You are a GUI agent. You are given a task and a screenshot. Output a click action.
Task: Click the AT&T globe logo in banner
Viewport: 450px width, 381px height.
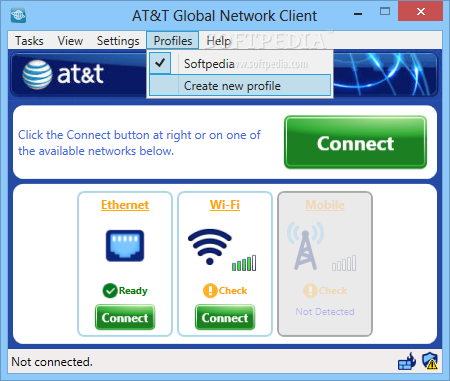pos(37,75)
